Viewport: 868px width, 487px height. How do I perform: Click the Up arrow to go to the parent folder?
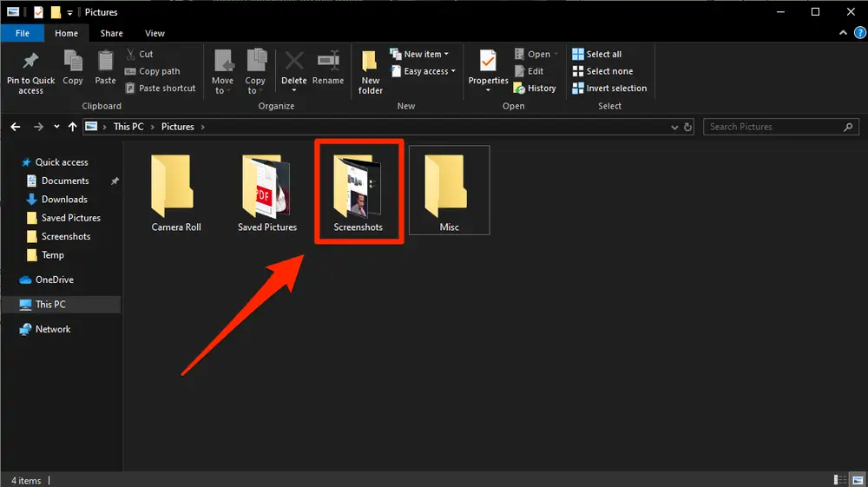73,127
